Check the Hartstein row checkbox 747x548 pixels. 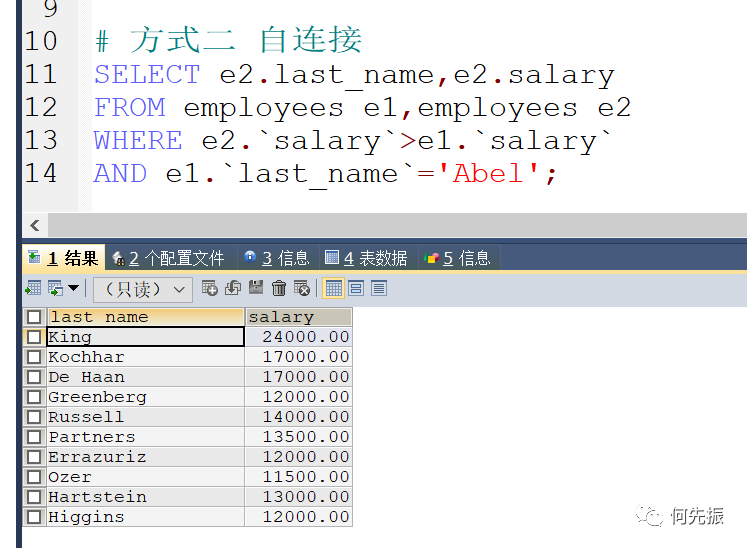click(34, 497)
